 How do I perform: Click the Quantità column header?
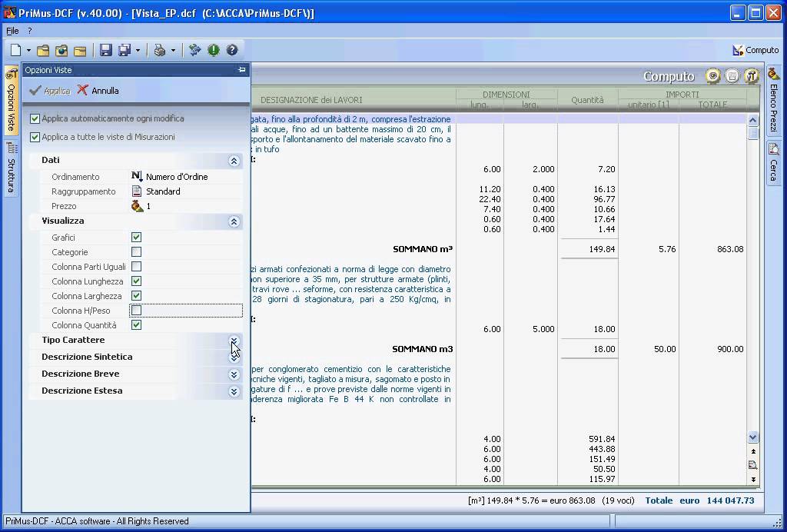tap(587, 100)
